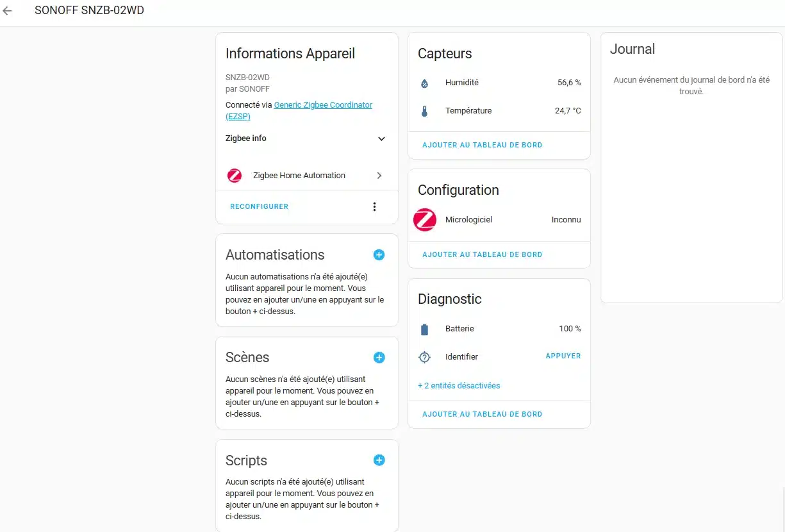This screenshot has width=785, height=532.
Task: Click APPUYER to identify the device
Action: click(563, 356)
